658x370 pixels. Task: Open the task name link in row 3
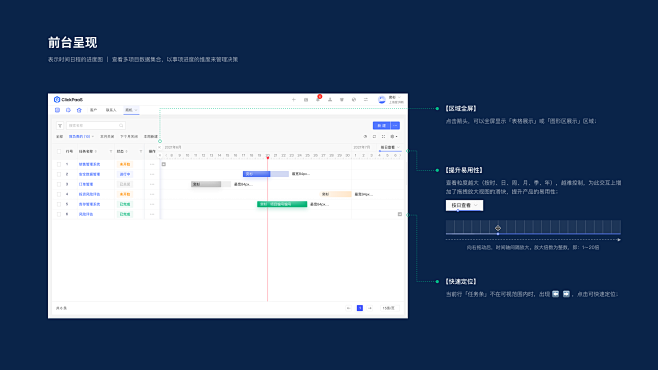tap(86, 184)
